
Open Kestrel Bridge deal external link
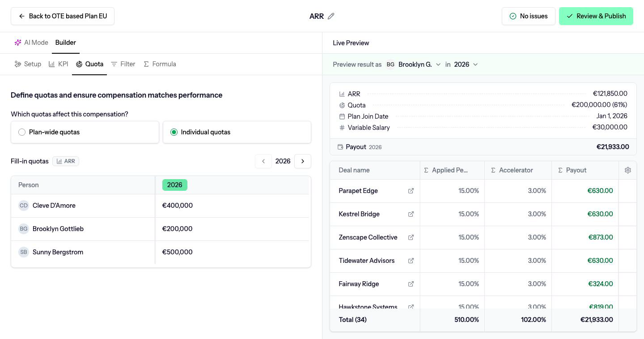tap(411, 214)
